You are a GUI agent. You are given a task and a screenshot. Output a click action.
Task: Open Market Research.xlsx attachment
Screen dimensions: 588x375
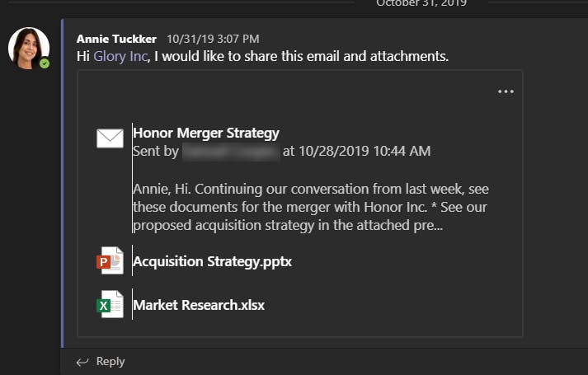(x=199, y=305)
